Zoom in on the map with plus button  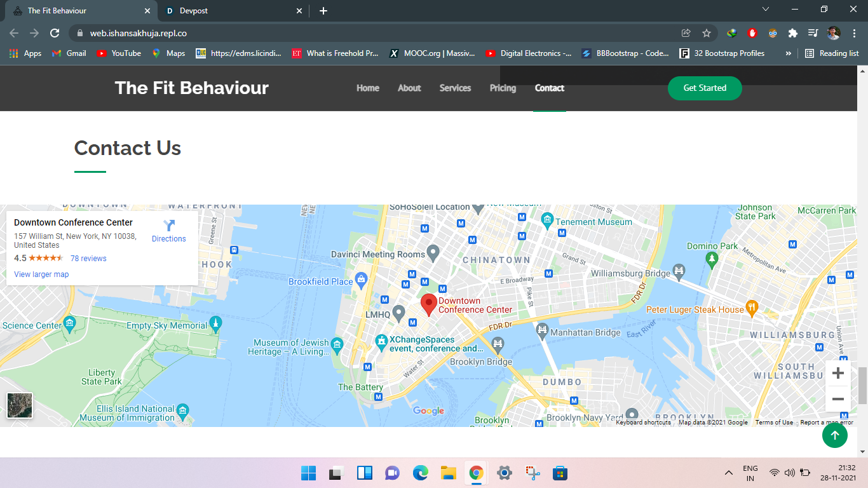pyautogui.click(x=837, y=373)
